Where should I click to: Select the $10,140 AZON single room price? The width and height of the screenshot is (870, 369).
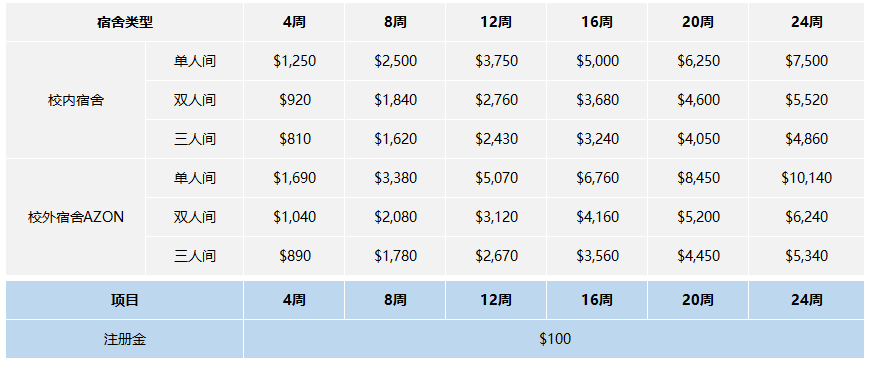[806, 178]
